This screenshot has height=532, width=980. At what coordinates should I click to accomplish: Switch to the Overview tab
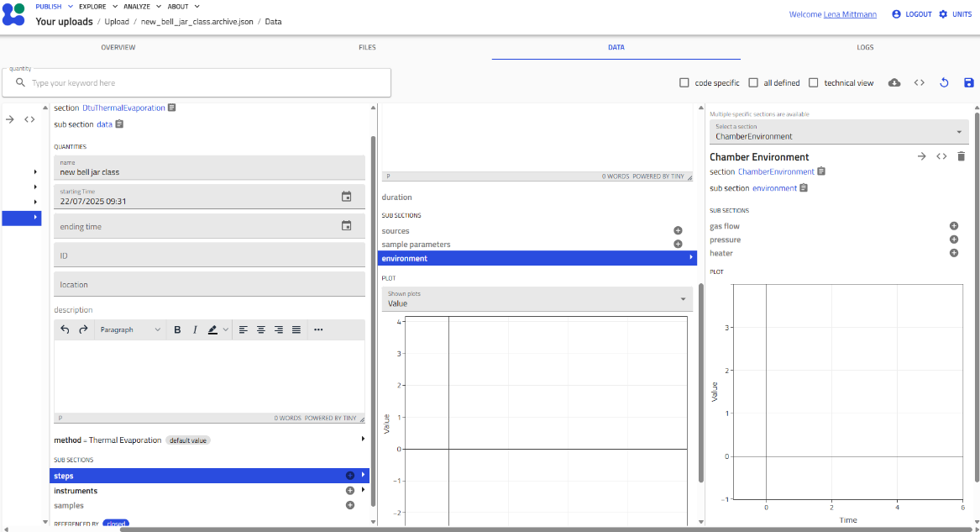tap(118, 48)
